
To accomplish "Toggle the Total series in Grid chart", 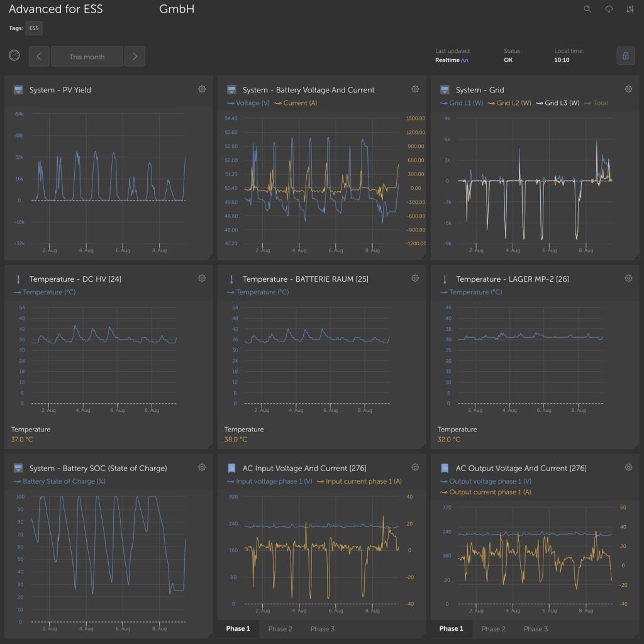I will pyautogui.click(x=596, y=103).
